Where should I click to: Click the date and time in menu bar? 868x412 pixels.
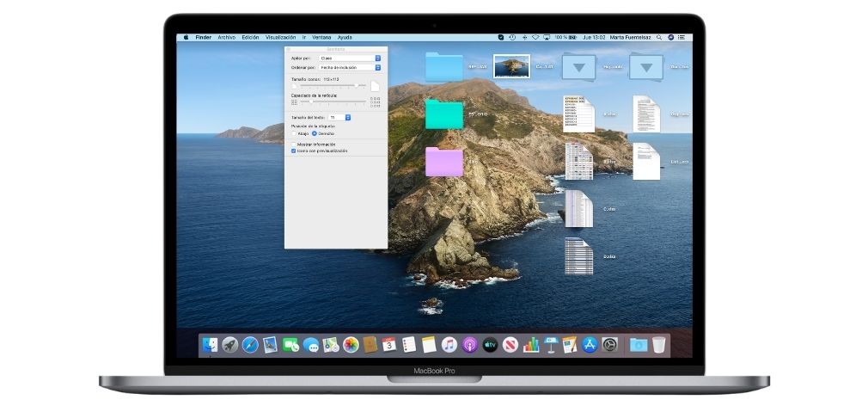(594, 38)
